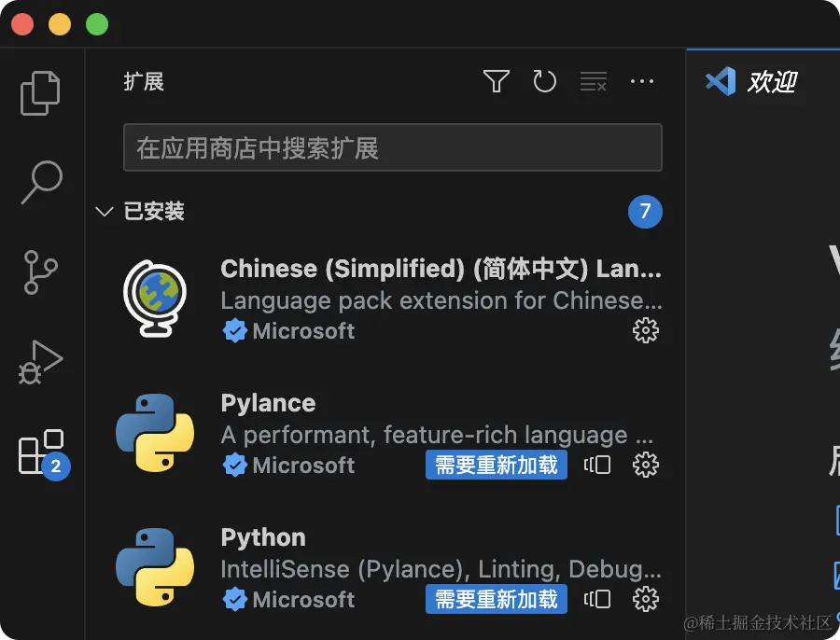Collapse the 已安装 section

click(x=104, y=212)
